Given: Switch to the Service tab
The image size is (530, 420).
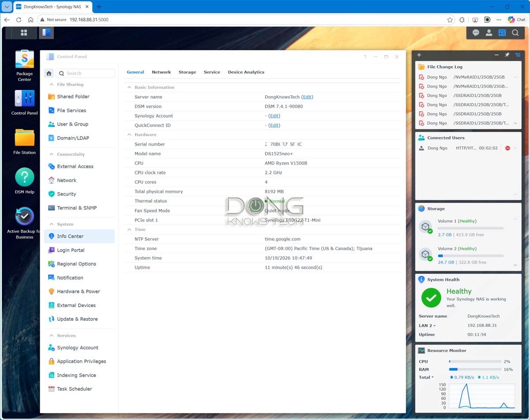Looking at the screenshot, I should click(x=212, y=72).
